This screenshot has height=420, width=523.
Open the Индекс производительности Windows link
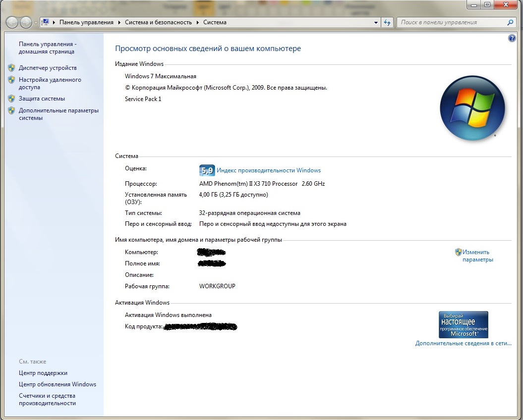pos(268,170)
